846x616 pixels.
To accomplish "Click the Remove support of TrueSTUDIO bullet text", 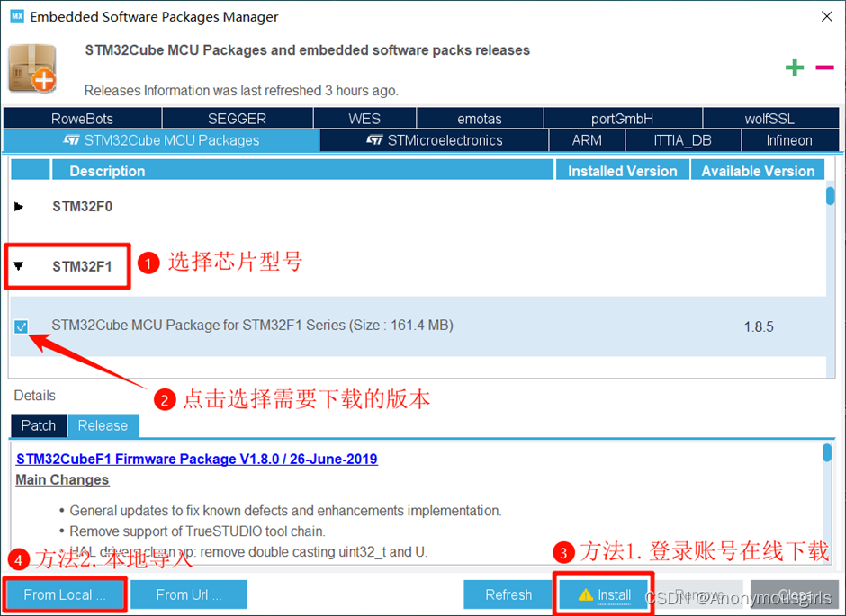I will (197, 531).
